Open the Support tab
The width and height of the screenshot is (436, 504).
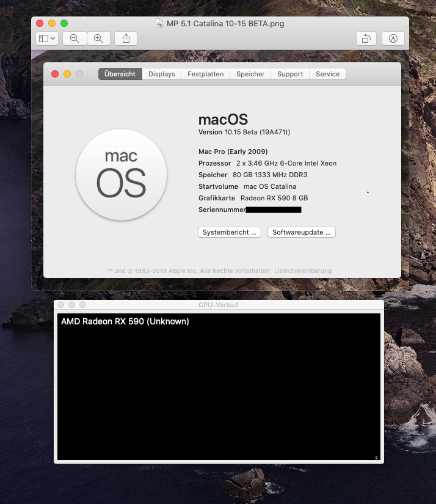pos(290,74)
